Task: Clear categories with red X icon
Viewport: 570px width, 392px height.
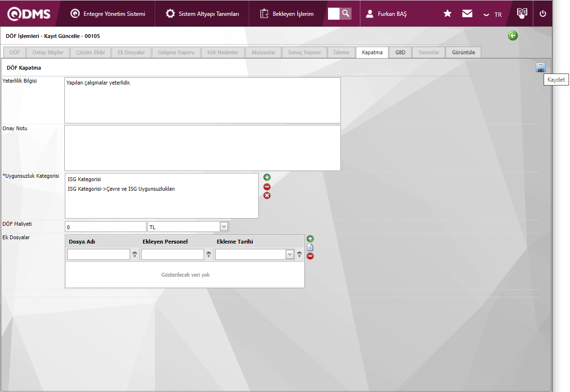Action: click(267, 196)
